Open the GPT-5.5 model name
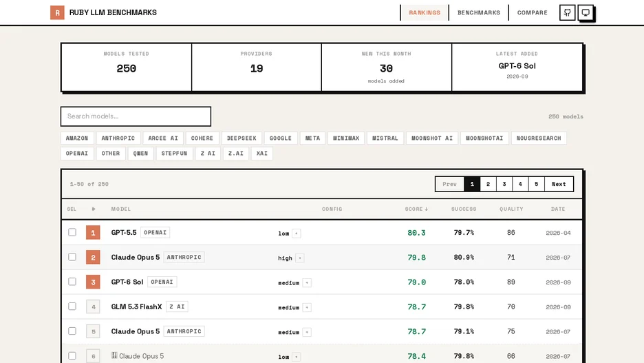Screen dimensions: 644x363 tap(124, 232)
